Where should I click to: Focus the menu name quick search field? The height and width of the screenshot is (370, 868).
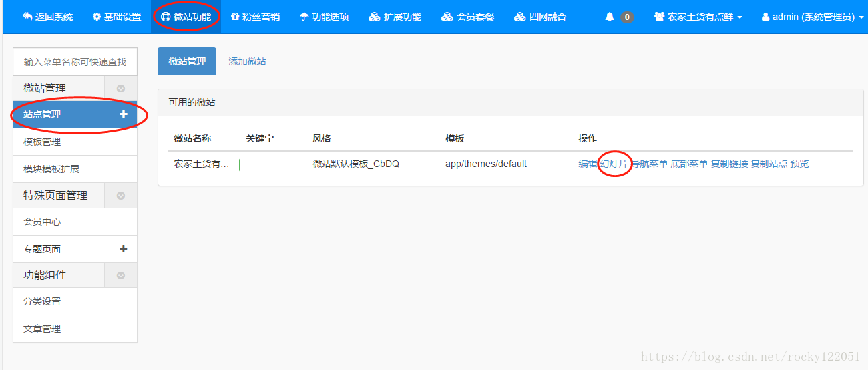pyautogui.click(x=75, y=61)
